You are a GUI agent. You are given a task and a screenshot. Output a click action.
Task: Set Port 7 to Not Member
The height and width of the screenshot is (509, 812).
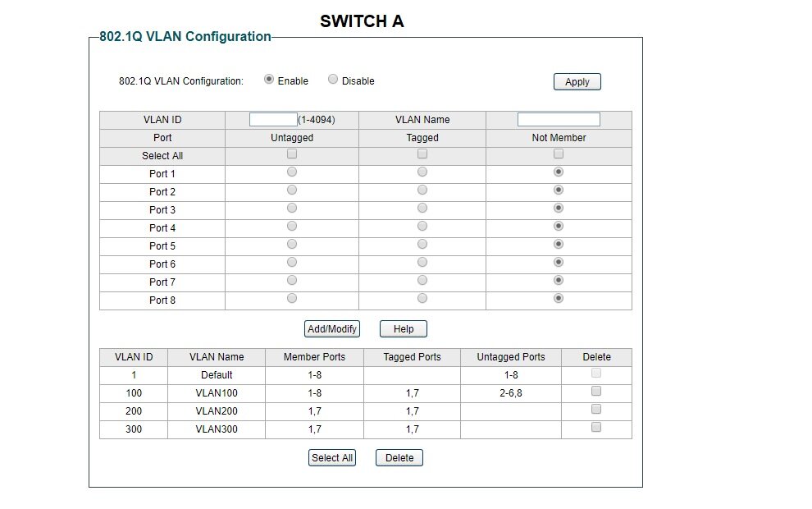(x=559, y=281)
